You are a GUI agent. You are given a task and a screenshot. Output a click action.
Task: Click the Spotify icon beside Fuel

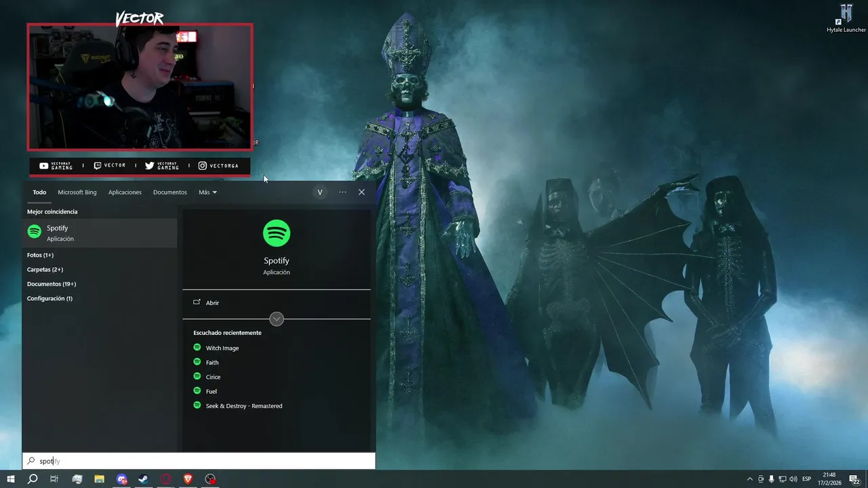click(197, 390)
